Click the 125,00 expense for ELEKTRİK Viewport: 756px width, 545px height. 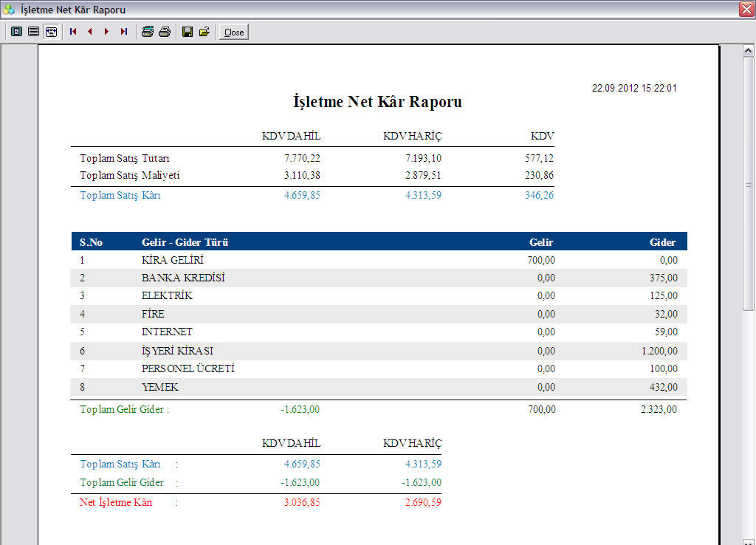[x=664, y=295]
